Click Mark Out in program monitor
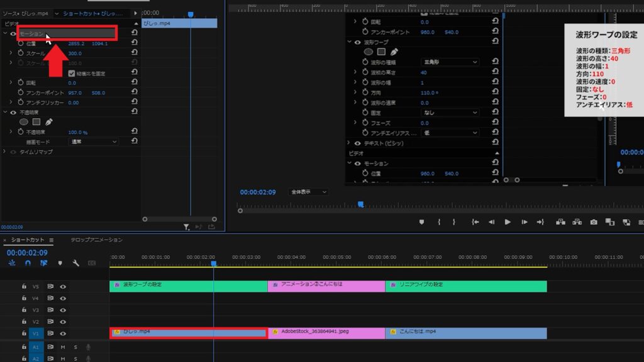This screenshot has height=362, width=644. point(454,222)
